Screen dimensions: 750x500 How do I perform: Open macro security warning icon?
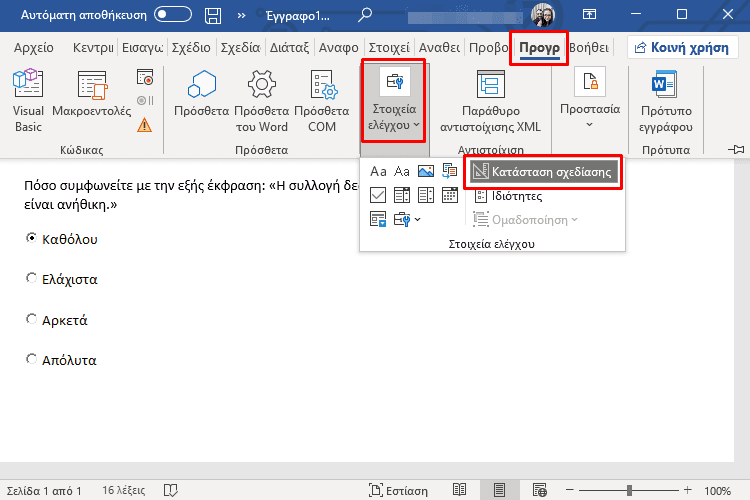click(x=145, y=125)
